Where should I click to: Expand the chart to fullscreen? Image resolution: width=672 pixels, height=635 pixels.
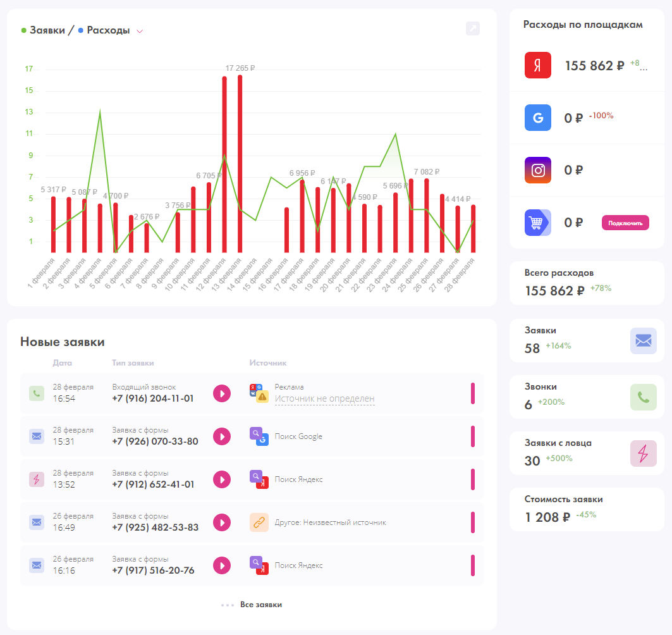[473, 28]
